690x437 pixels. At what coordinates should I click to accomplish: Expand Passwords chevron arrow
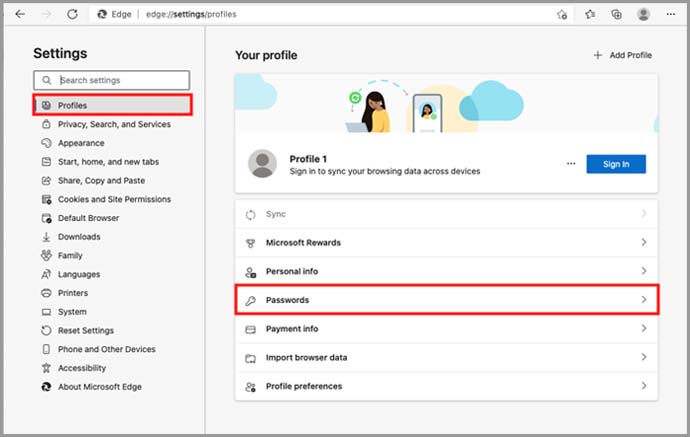(x=644, y=299)
